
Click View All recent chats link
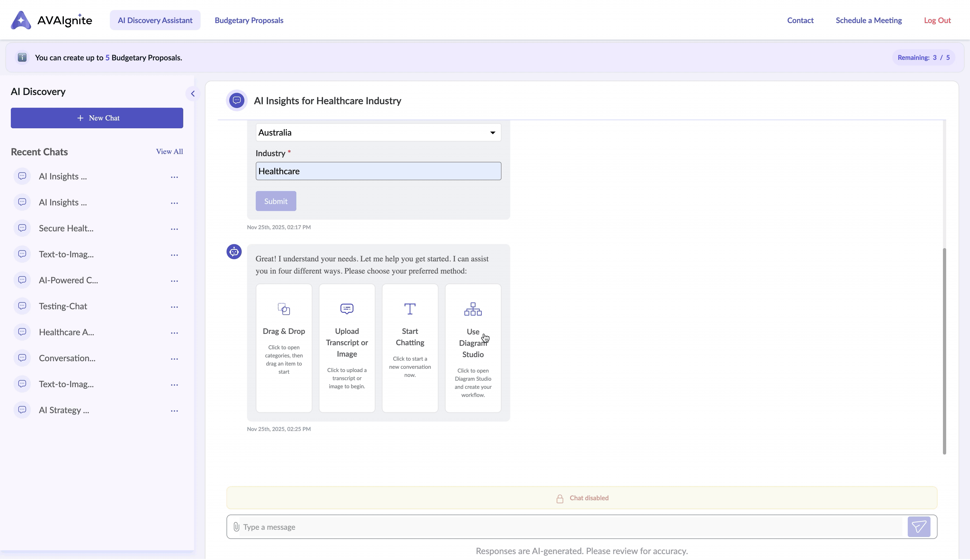(x=169, y=151)
